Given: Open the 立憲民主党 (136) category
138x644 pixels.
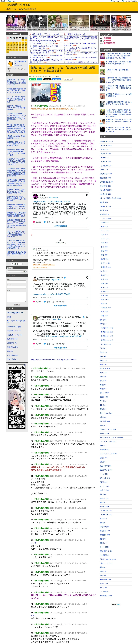Looking at the screenshot, I should 106,174.
